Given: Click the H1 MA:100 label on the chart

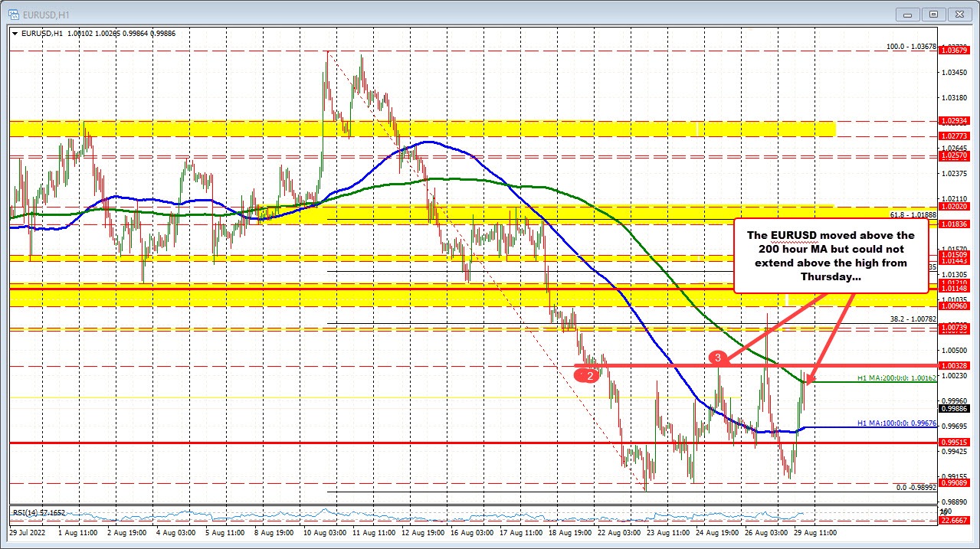Looking at the screenshot, I should click(895, 423).
